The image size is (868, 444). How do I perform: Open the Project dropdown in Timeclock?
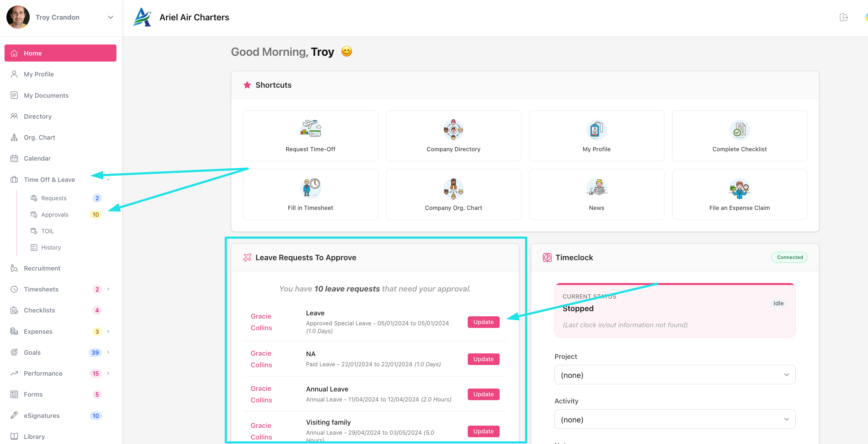[674, 375]
